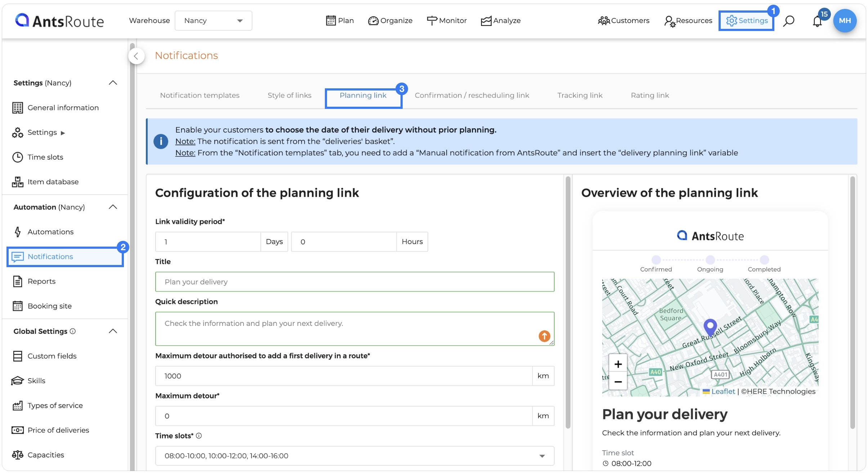Click the AntsRoute logo
This screenshot has width=868, height=473.
59,21
